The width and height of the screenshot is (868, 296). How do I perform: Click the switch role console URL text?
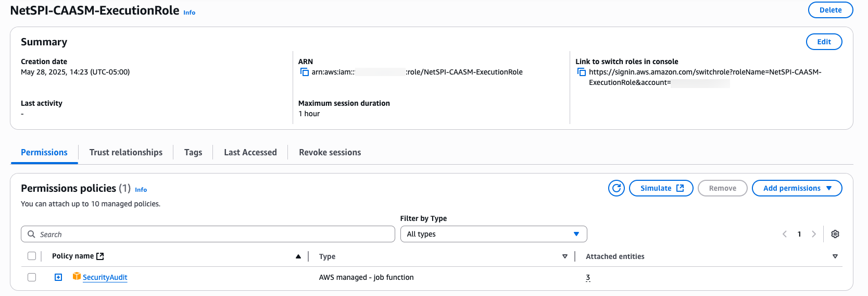(x=705, y=77)
